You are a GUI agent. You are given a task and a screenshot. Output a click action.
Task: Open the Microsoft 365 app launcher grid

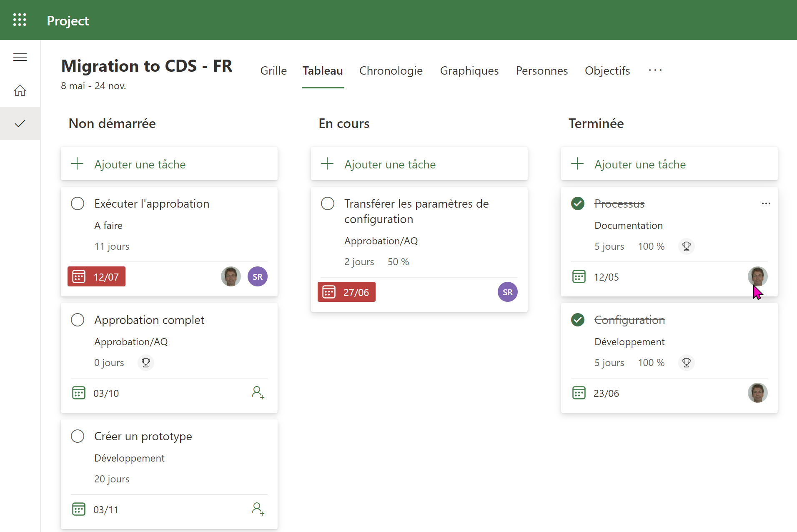tap(20, 20)
